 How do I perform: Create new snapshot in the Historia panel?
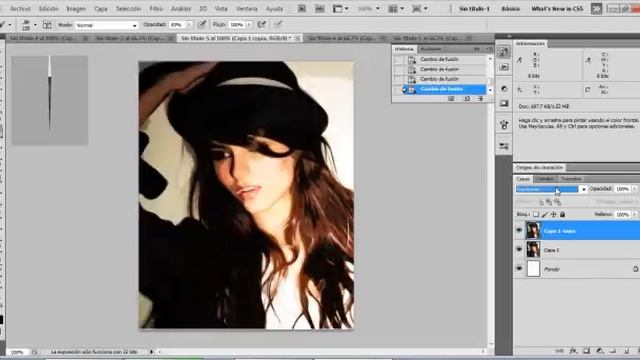[x=467, y=98]
